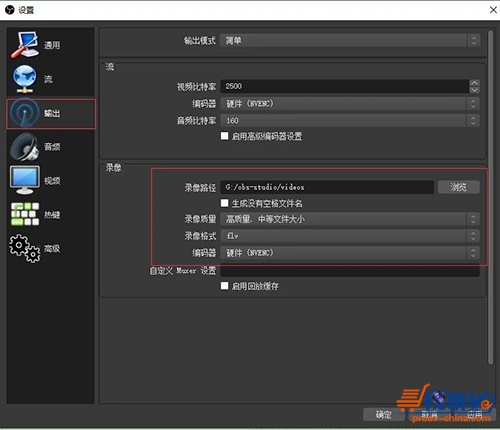Expand the 输出模式 dropdown
The width and height of the screenshot is (500, 430).
coord(350,41)
